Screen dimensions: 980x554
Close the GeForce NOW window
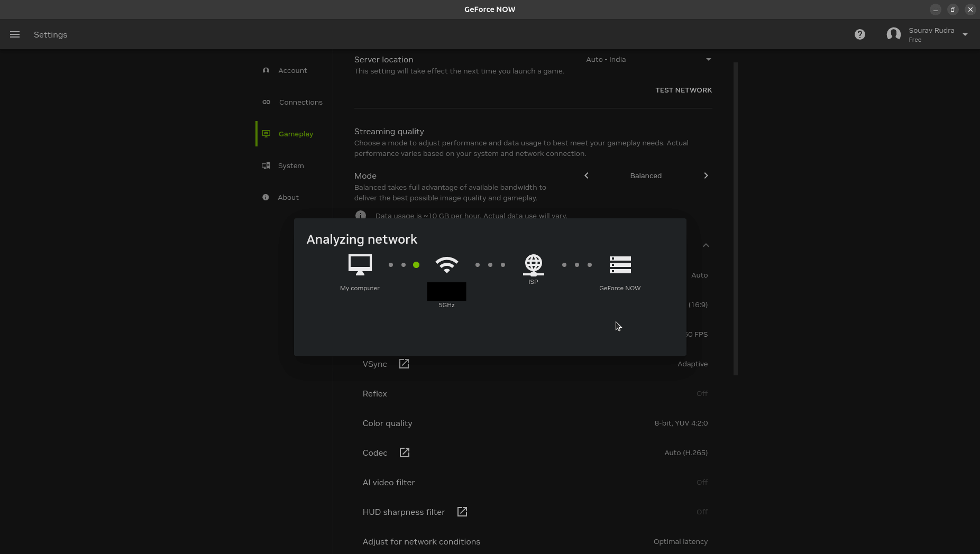[x=970, y=10]
